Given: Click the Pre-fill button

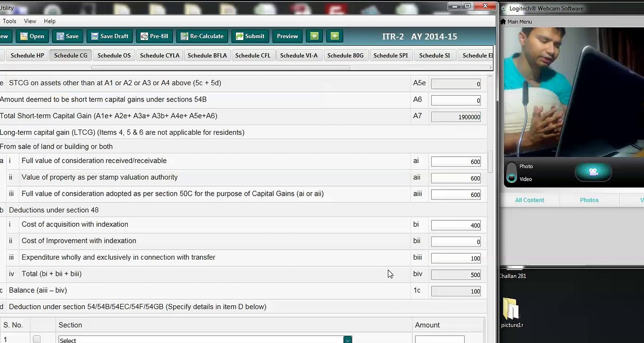Looking at the screenshot, I should pos(155,36).
